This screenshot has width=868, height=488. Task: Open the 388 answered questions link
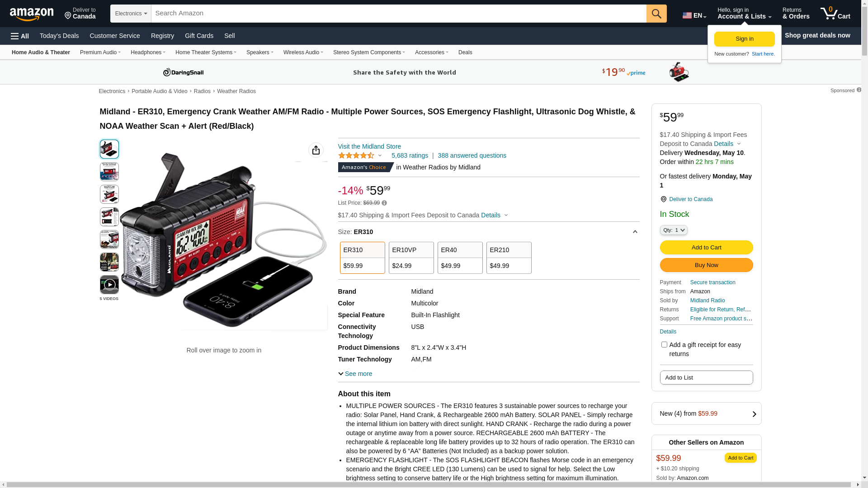click(x=472, y=155)
